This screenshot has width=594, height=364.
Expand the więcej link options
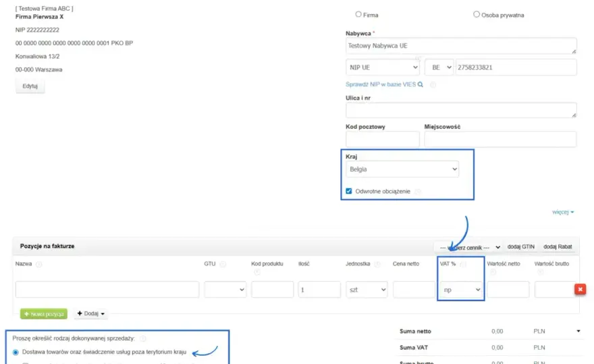(563, 212)
